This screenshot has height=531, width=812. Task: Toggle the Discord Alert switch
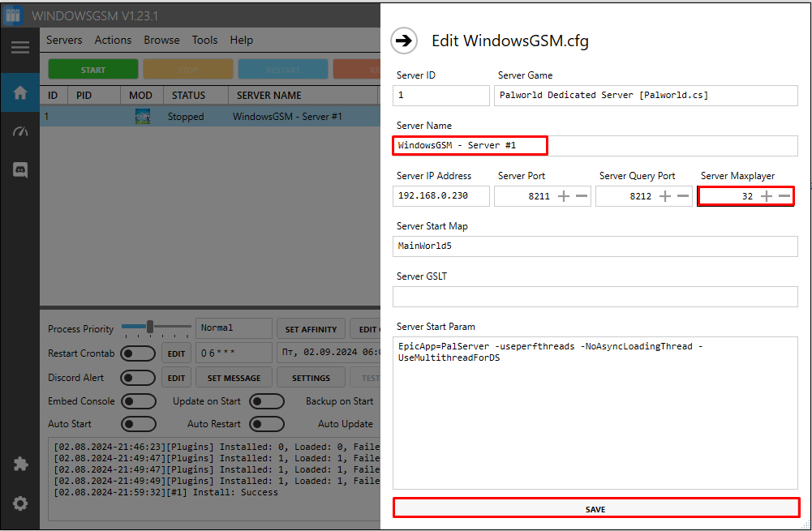click(138, 378)
